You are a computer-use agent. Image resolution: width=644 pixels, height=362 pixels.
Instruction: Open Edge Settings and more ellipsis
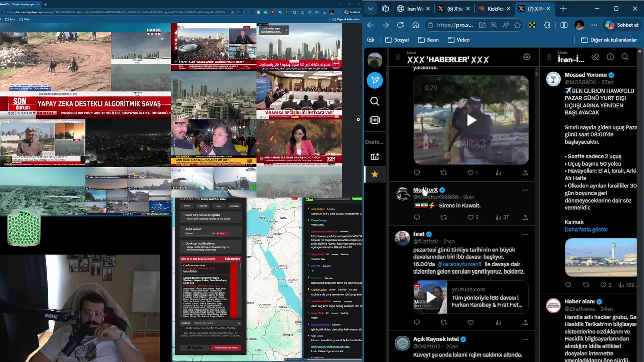[594, 25]
